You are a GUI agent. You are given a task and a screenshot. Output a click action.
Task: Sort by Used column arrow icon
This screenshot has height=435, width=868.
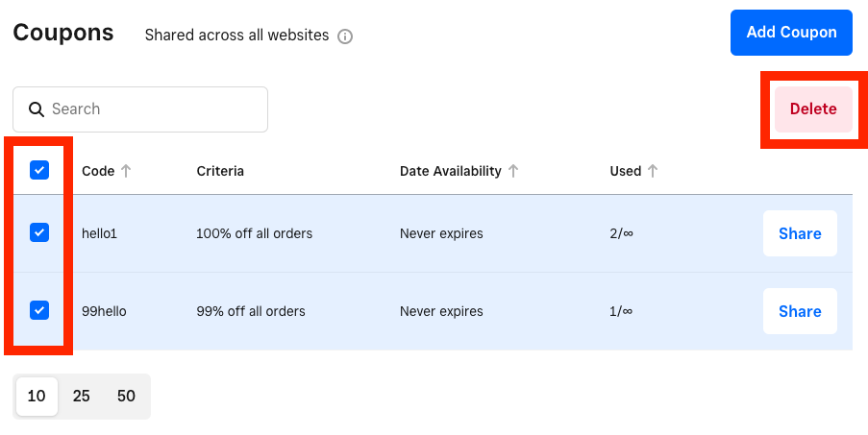653,171
